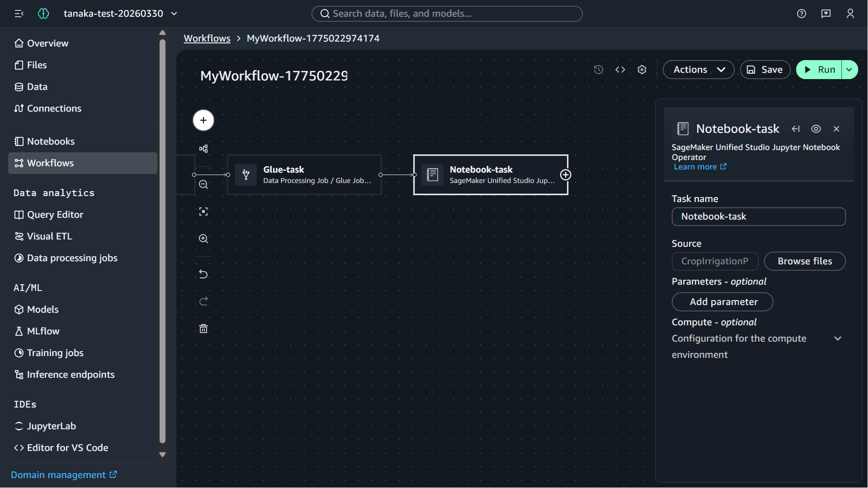Undo the last canvas change

pos(203,274)
